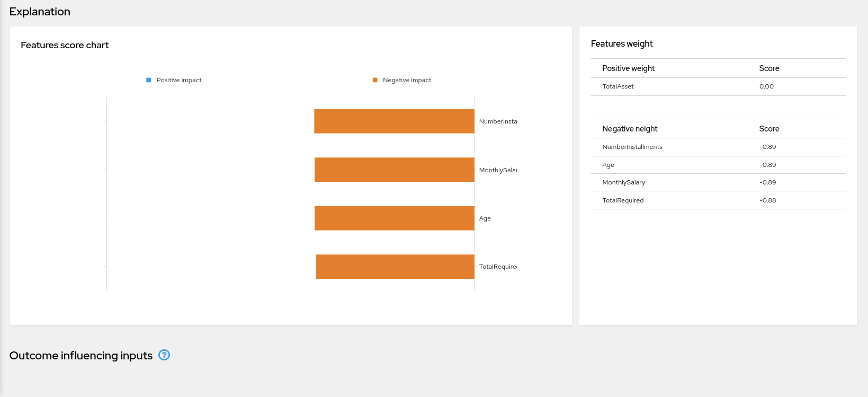Click the blue Positive impact legend square
Image resolution: width=868 pixels, height=397 pixels.
coord(149,80)
